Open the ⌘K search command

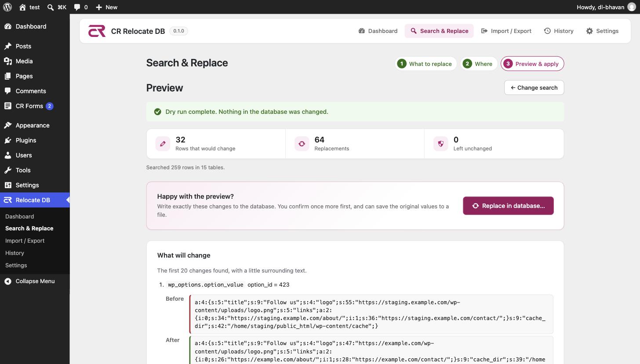coord(57,7)
